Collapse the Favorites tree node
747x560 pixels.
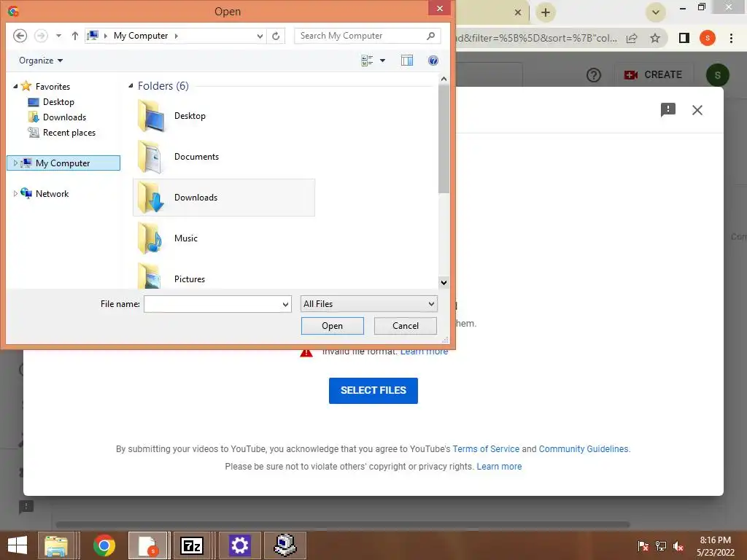(15, 86)
